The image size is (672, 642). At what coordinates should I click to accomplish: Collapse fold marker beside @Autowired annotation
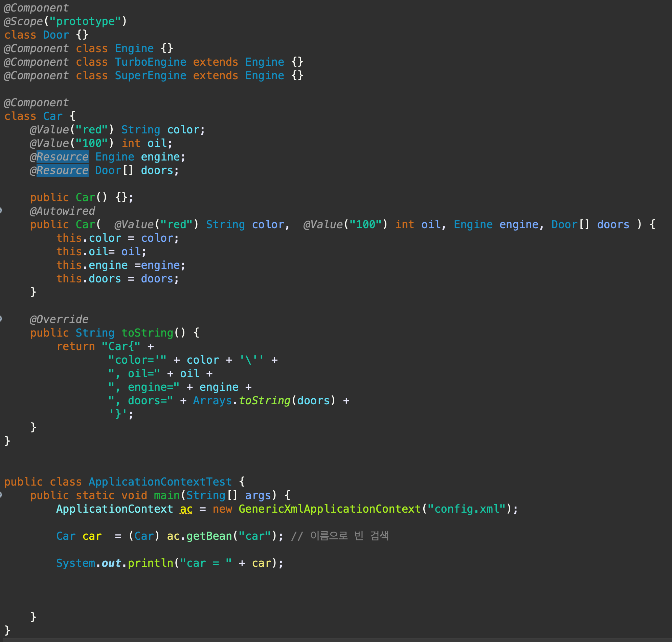[x=1, y=210]
